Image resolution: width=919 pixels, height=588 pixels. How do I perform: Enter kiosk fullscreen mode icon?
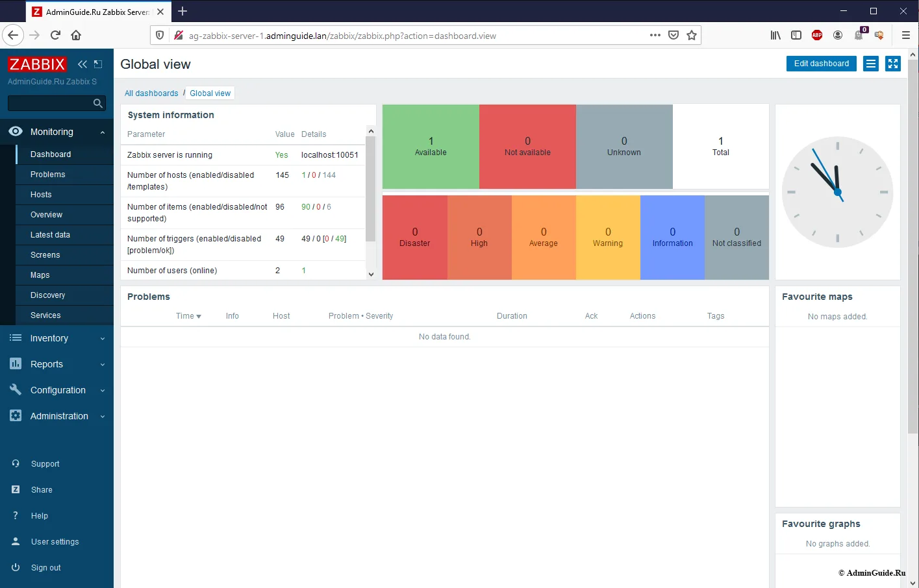coord(893,64)
